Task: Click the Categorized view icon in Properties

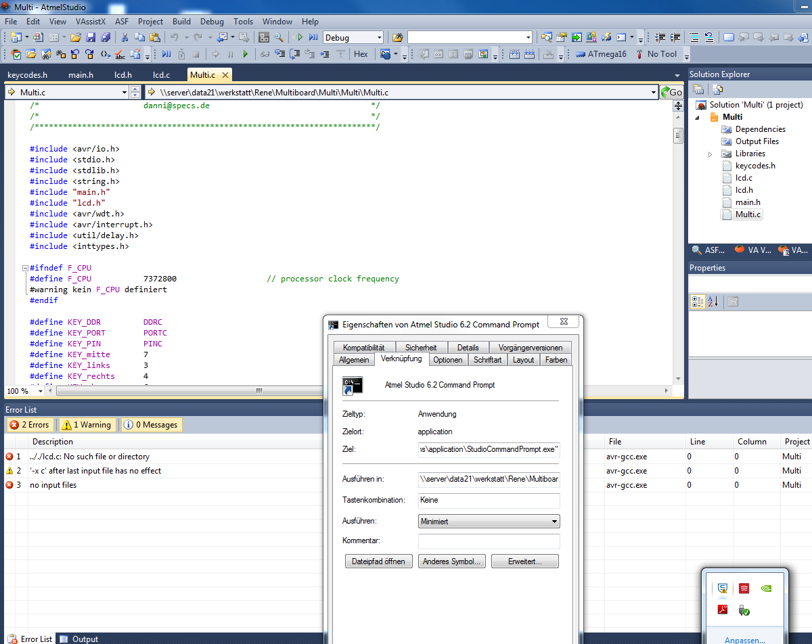Action: click(698, 302)
